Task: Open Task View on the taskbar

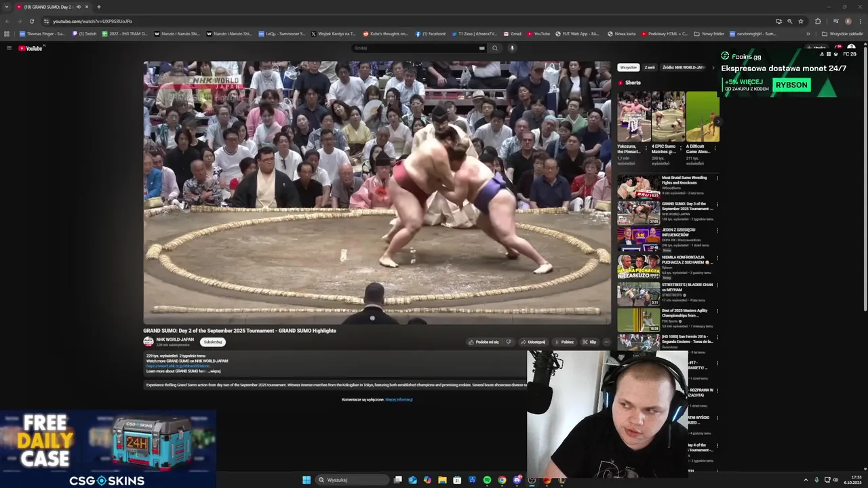Action: (x=398, y=480)
